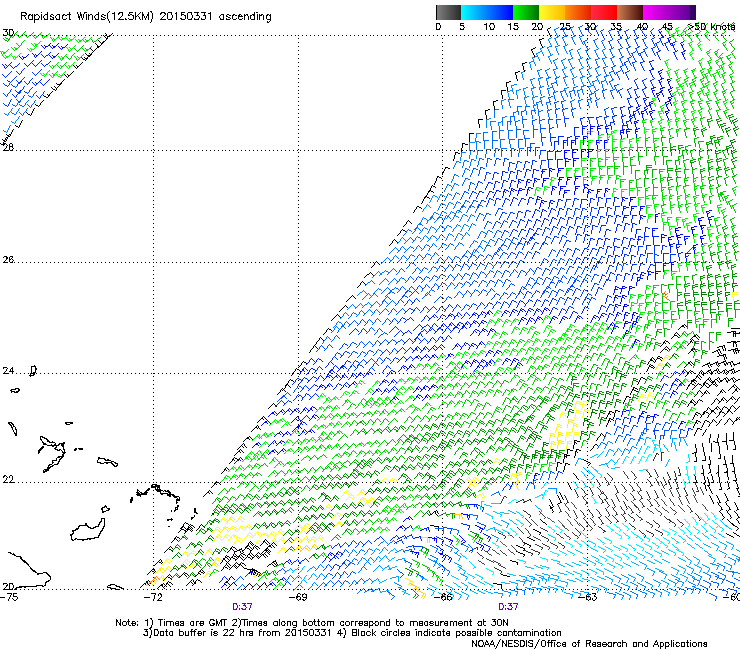Click the "NOAA/NESDIS/Office of Research and Applications" credit
Image resolution: width=740 pixels, height=650 pixels.
[x=589, y=644]
